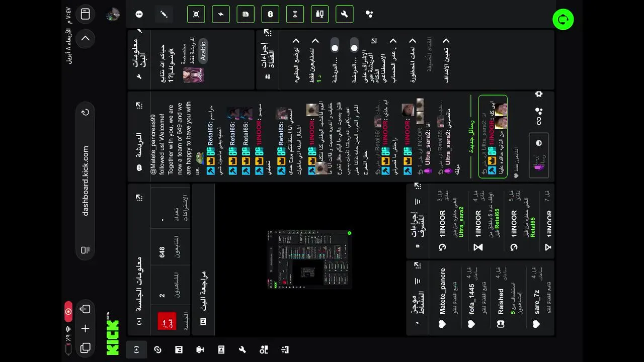Open Safari share button
This screenshot has height=362, width=644.
click(x=85, y=309)
